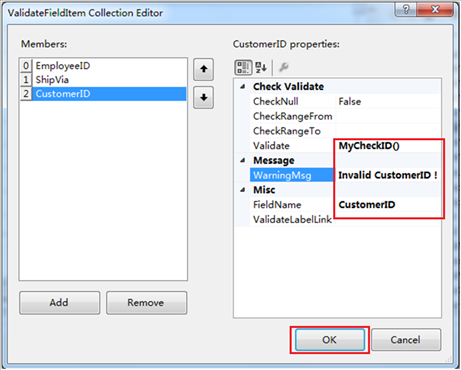Move selected member up
Screen dimensions: 461x370
(x=203, y=69)
